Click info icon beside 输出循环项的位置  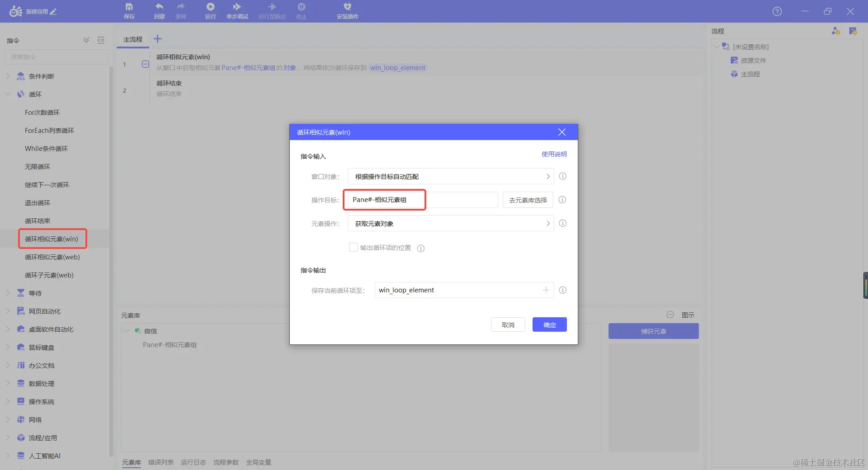pos(421,248)
